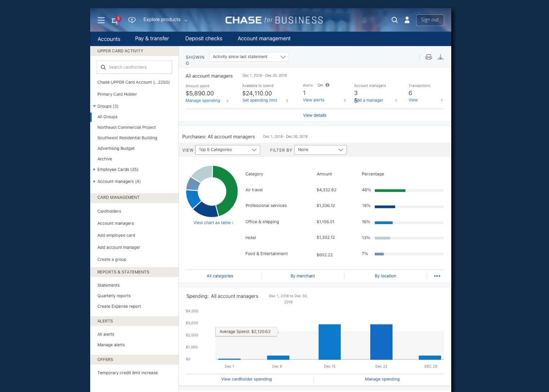The width and height of the screenshot is (549, 392).
Task: Select Southwest Residential Building group
Action: coord(127,138)
